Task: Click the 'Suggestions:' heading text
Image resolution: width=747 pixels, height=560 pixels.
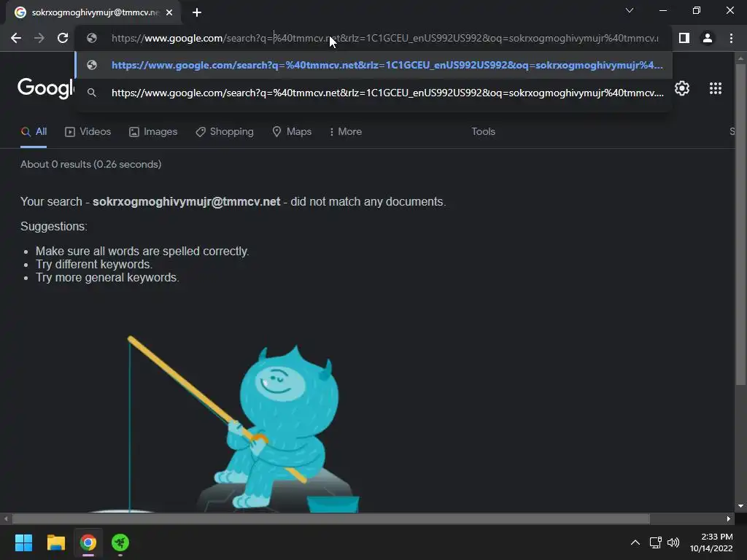Action: tap(54, 227)
